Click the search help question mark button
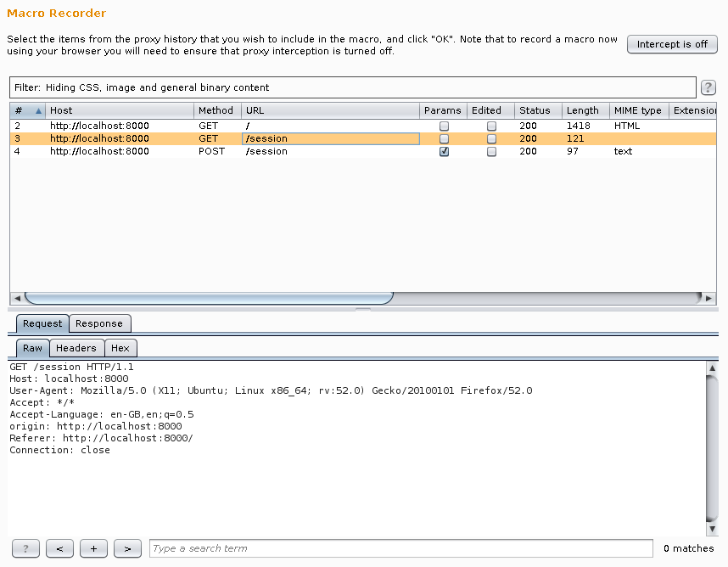 click(x=25, y=548)
